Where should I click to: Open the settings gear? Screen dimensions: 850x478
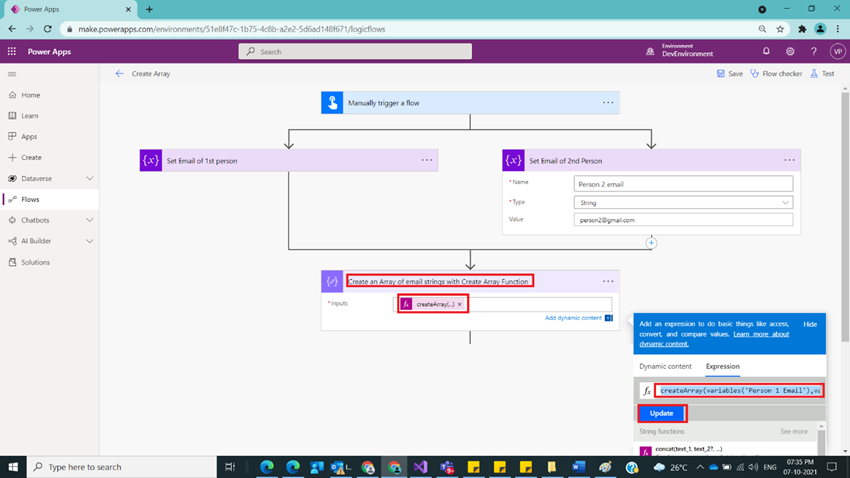(790, 51)
